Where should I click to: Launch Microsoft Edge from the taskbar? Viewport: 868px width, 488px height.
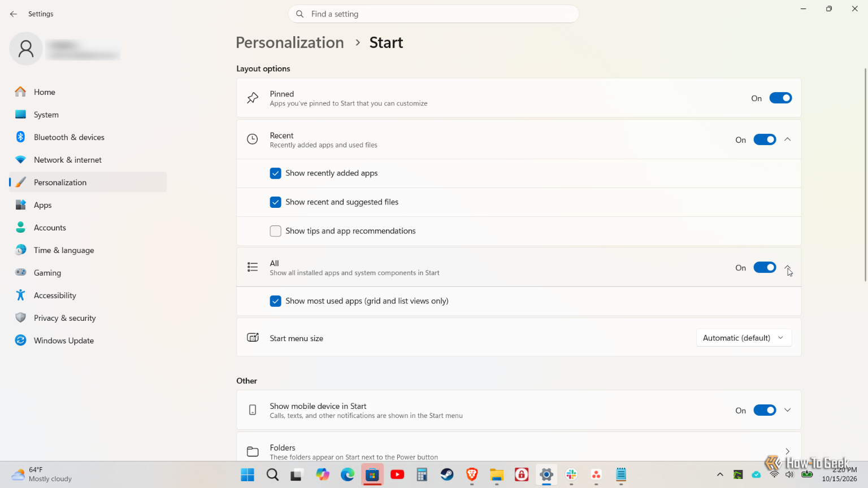(x=348, y=475)
